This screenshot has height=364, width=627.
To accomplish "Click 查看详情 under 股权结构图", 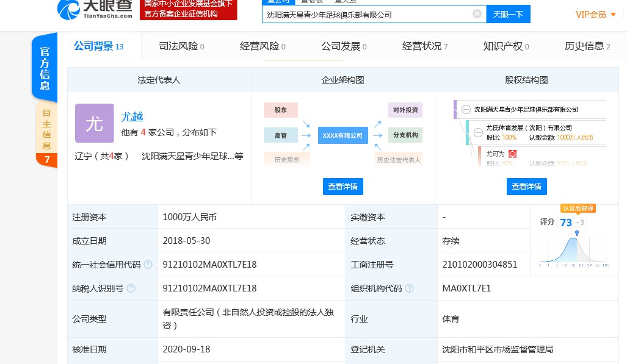I will pos(527,187).
